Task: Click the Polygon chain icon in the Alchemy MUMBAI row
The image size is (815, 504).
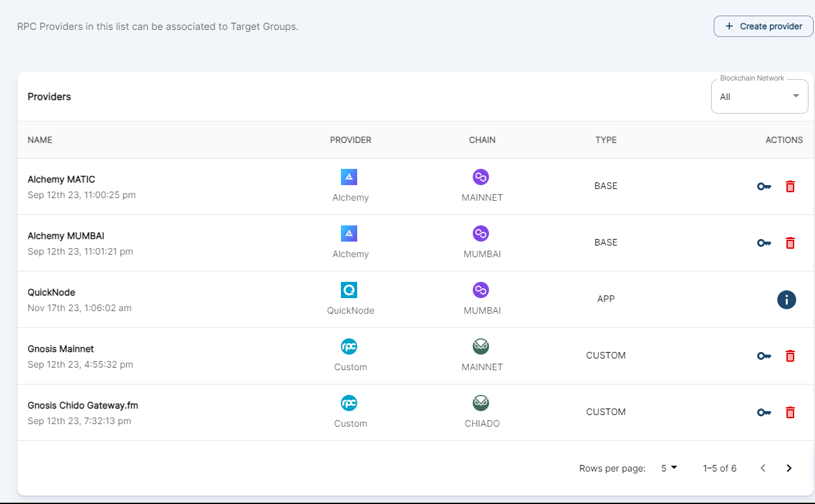Action: (481, 233)
